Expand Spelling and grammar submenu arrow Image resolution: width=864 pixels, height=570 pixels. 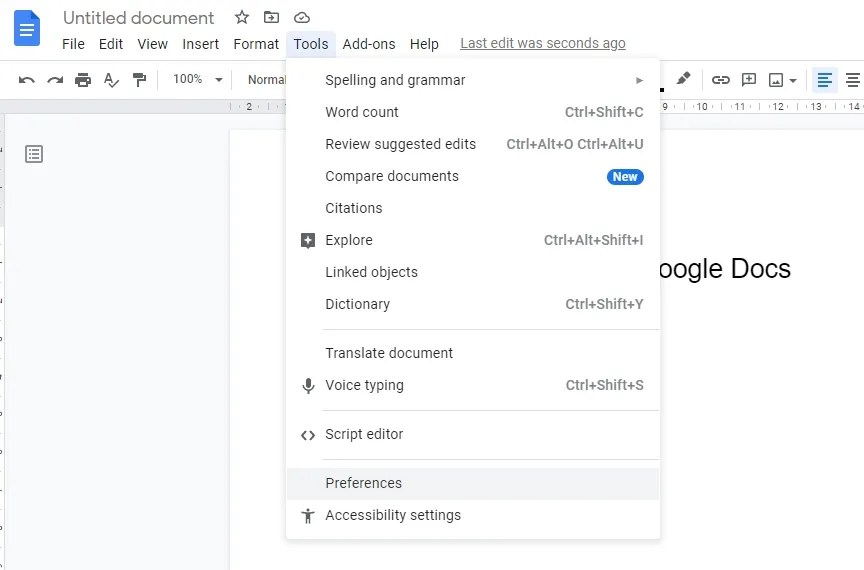pyautogui.click(x=639, y=80)
